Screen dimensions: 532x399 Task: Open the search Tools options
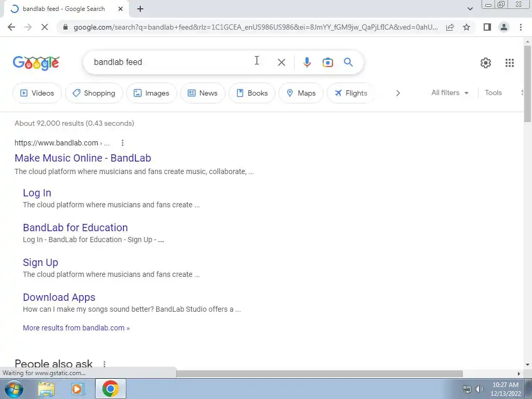coord(493,92)
